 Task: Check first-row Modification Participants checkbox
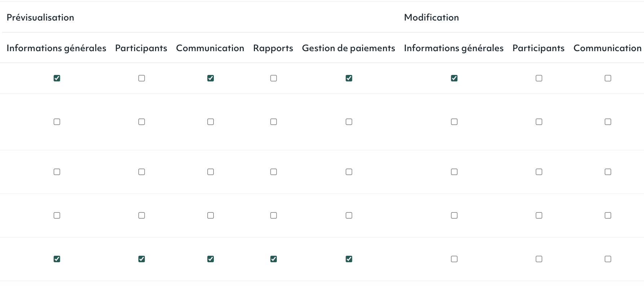(539, 78)
